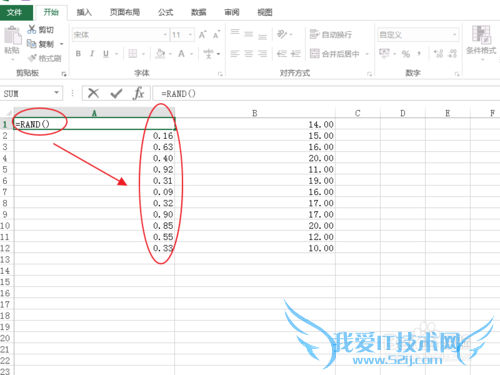Decrease the indent
The image size is (500, 375).
click(282, 54)
